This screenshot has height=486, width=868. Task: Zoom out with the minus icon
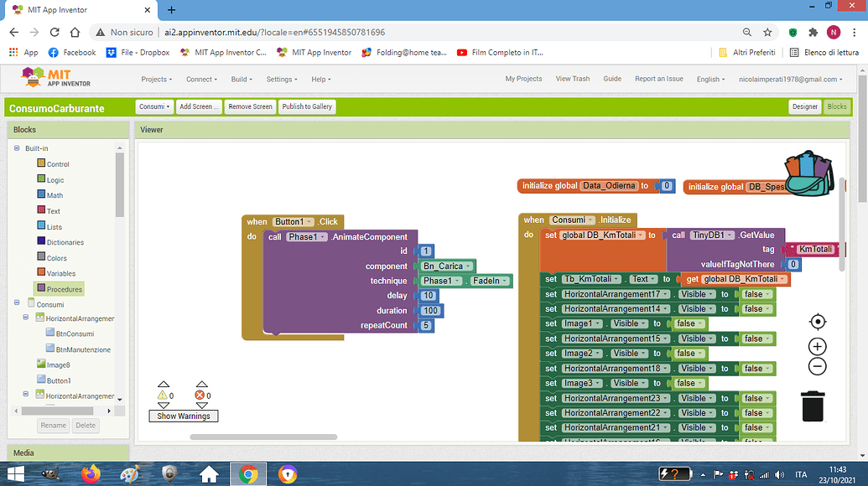[817, 366]
